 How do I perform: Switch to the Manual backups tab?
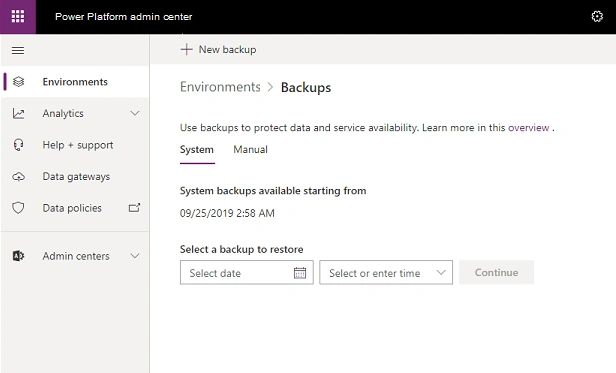click(250, 150)
